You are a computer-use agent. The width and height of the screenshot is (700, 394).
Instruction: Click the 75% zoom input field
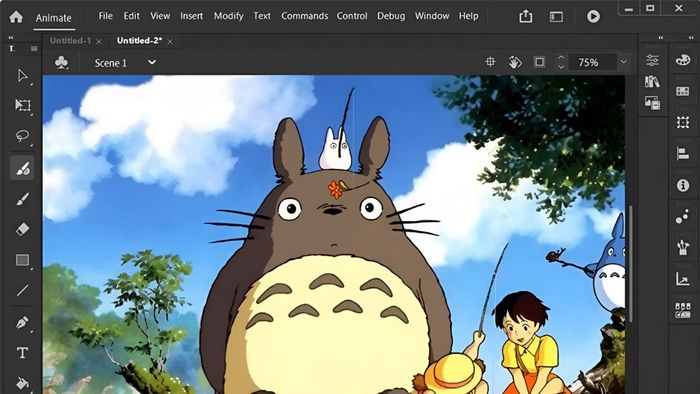click(592, 62)
